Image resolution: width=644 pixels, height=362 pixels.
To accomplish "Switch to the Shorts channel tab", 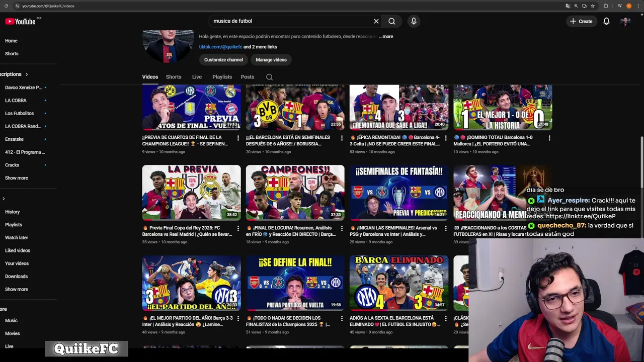I will click(174, 77).
